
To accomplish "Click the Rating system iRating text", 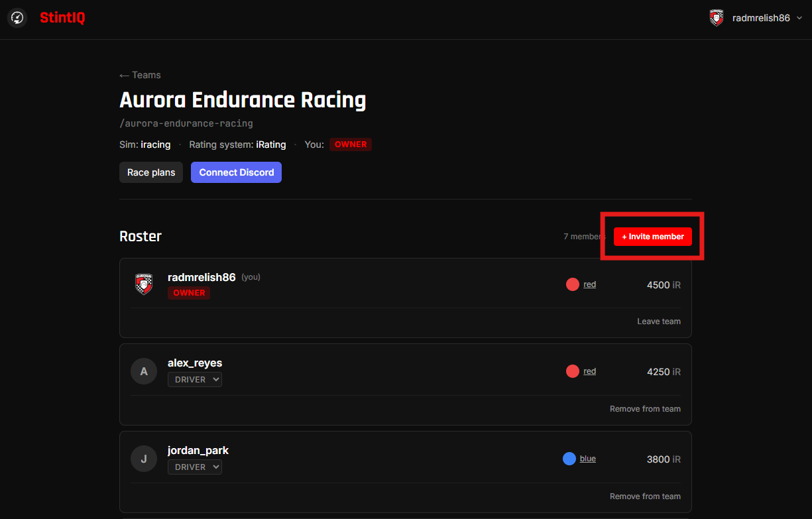I will click(x=237, y=144).
